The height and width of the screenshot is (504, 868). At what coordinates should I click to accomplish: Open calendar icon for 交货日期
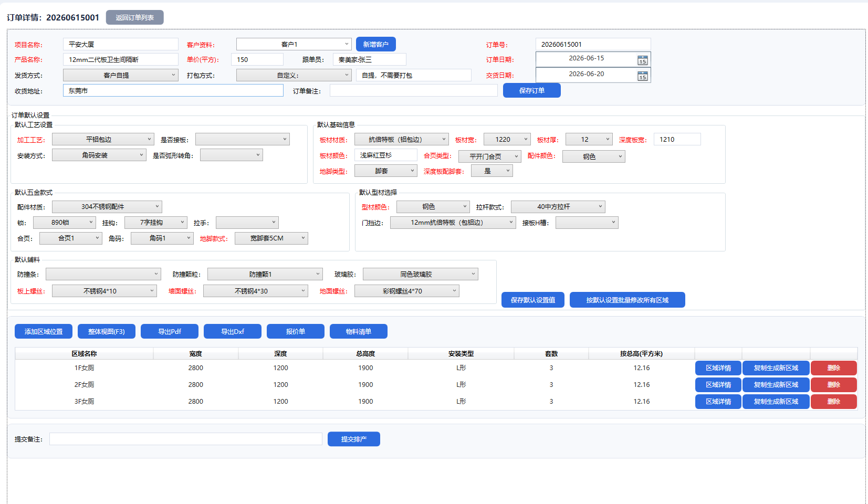coord(642,76)
